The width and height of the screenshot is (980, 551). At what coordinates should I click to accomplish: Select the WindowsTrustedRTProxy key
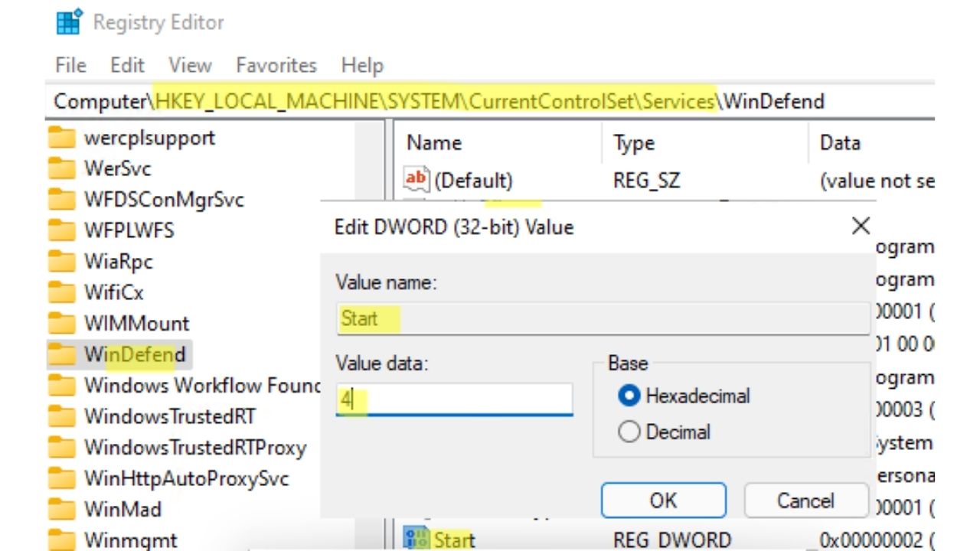click(194, 447)
